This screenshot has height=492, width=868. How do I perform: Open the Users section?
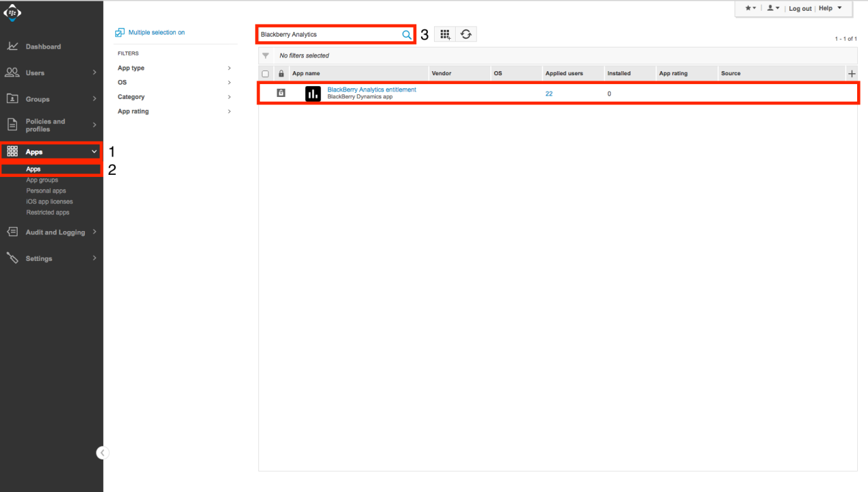pyautogui.click(x=35, y=73)
